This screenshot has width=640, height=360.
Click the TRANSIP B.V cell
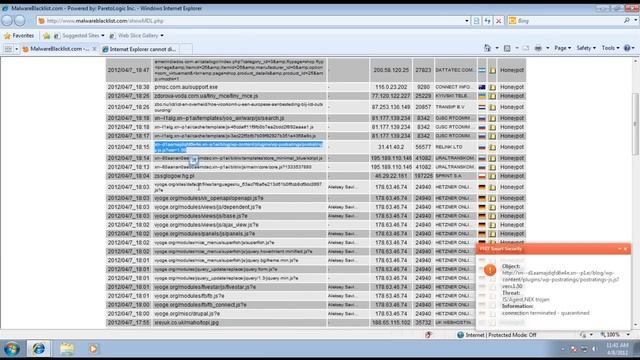point(455,107)
